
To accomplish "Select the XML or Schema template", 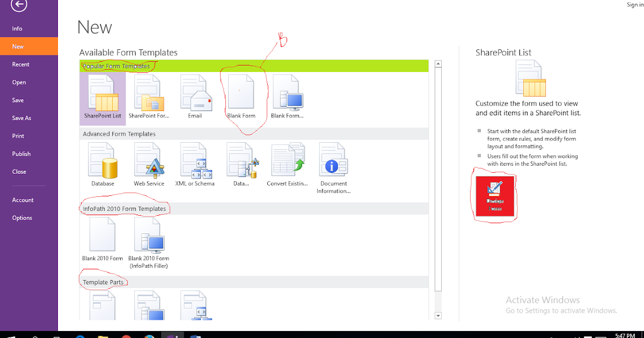I will [195, 161].
